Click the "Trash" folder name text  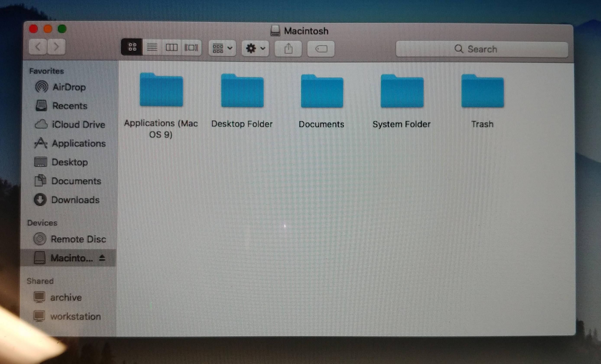483,124
